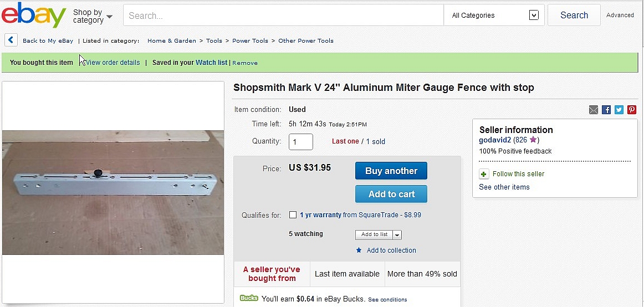Open the miter gauge fence product photo
This screenshot has height=307, width=644.
pos(113,192)
